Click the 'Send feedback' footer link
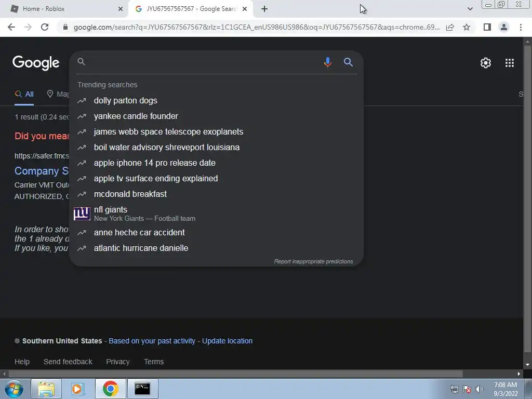532x399 pixels. click(68, 362)
